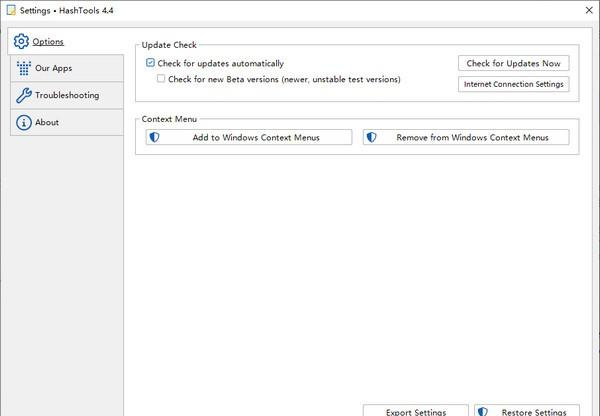Click the wrench icon for Troubleshooting

click(24, 95)
